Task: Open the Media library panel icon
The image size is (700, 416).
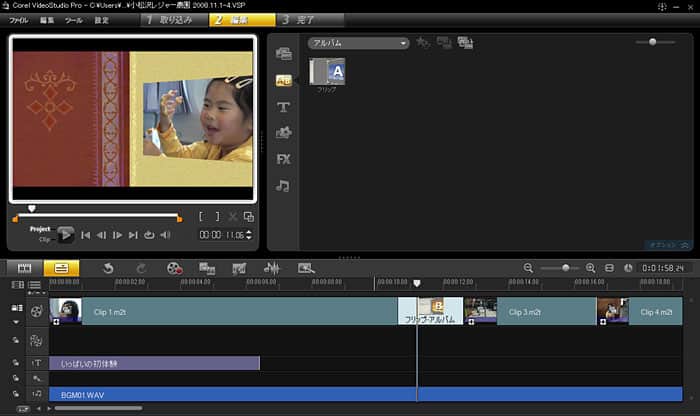Action: coord(283,54)
